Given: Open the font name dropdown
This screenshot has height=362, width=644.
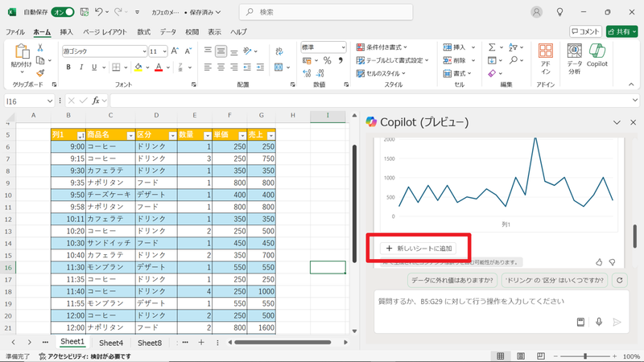Looking at the screenshot, I should click(x=144, y=51).
